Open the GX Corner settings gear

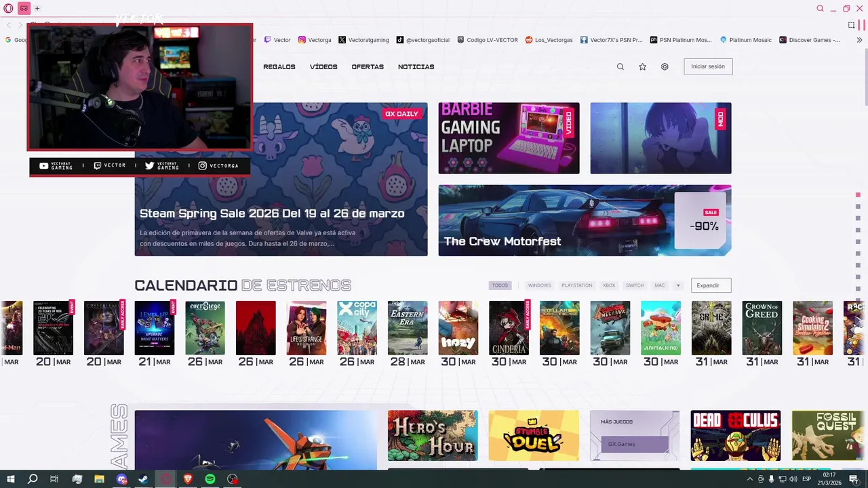(665, 66)
